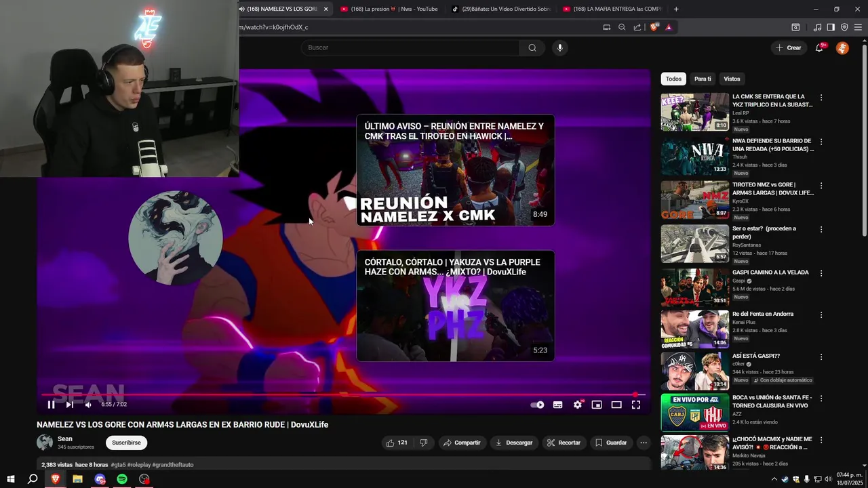
Task: Click the zoom magnifier in address bar
Action: (x=622, y=27)
